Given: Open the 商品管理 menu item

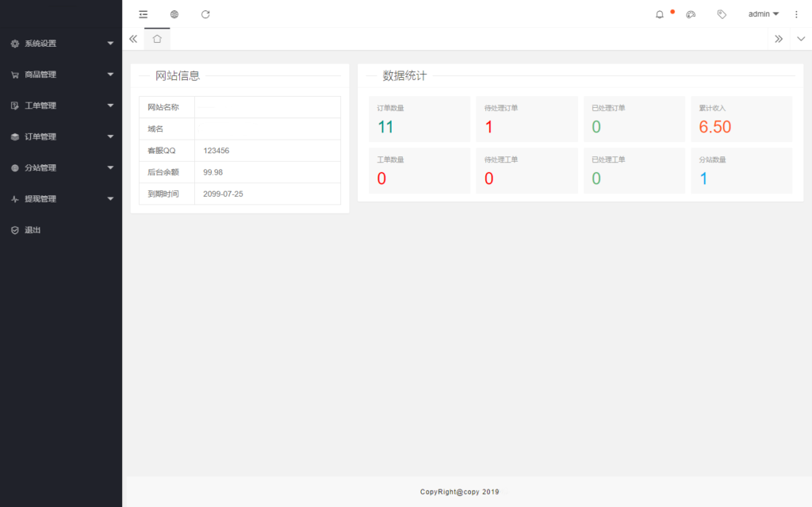Looking at the screenshot, I should 61,75.
